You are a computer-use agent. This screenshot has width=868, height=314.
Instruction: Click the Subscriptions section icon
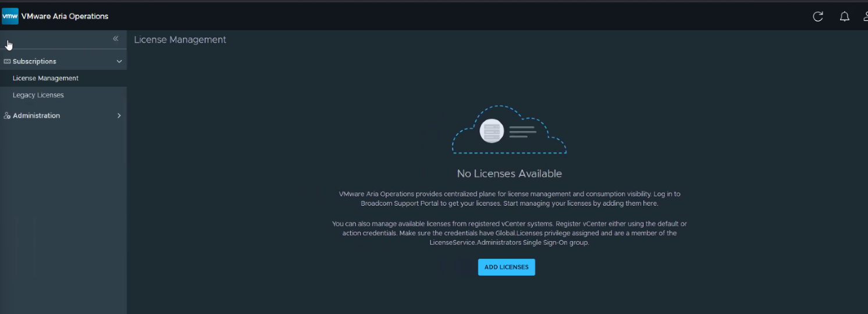tap(7, 61)
